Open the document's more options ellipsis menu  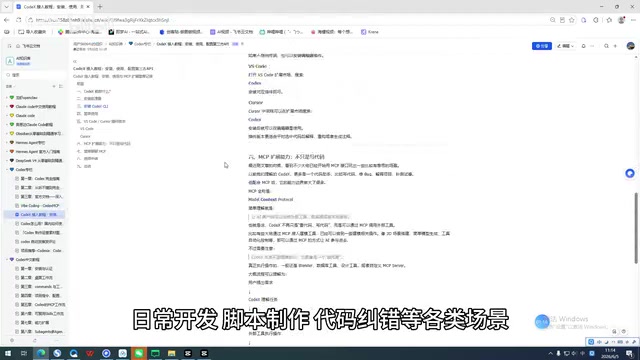(592, 46)
